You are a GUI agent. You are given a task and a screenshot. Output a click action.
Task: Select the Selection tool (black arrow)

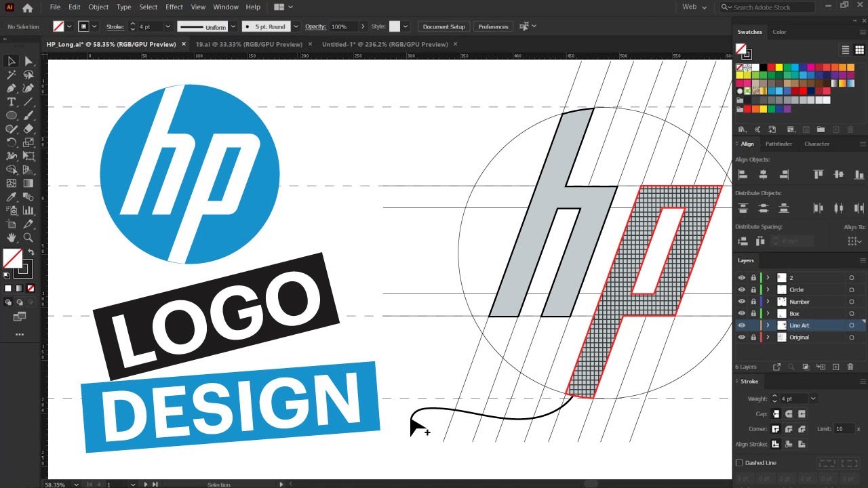(12, 61)
